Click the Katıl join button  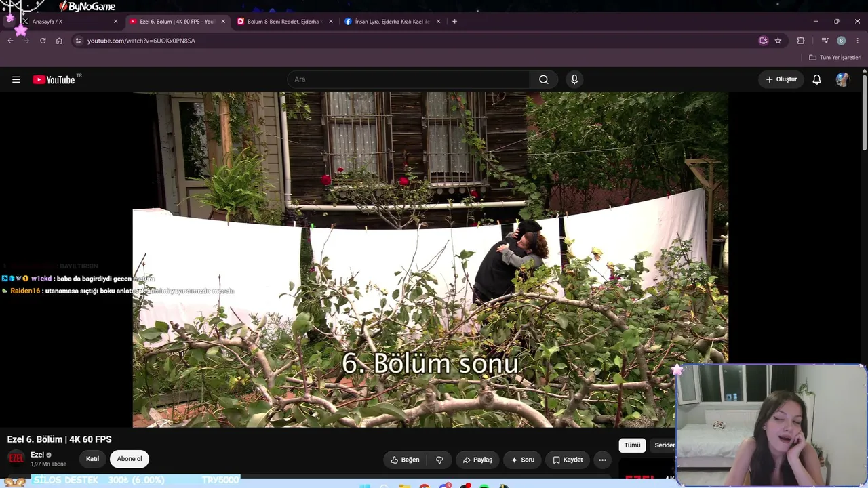[x=93, y=459]
